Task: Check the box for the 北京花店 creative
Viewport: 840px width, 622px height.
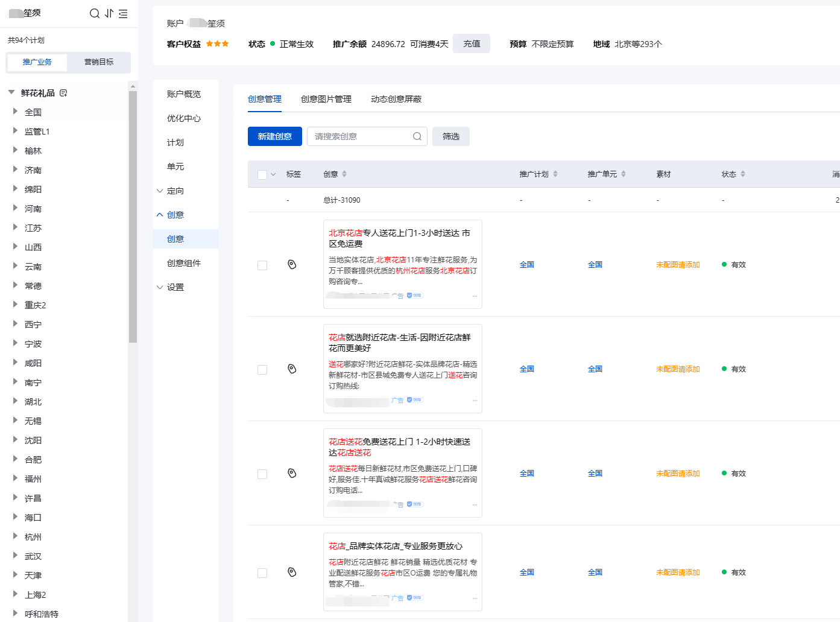Action: click(x=262, y=265)
